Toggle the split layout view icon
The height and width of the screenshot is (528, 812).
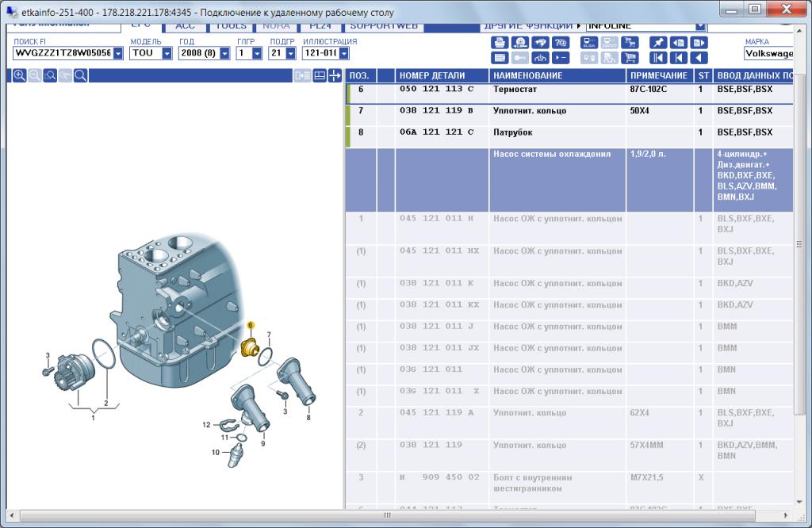(x=320, y=75)
